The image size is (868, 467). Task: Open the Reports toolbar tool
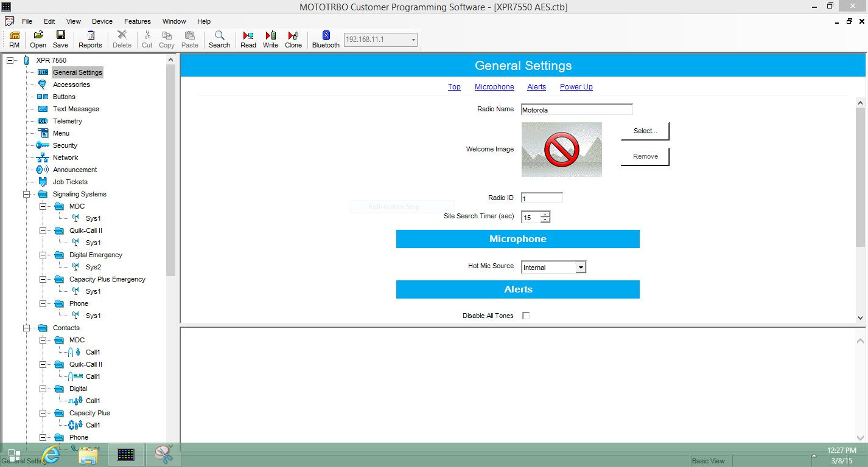click(x=90, y=40)
